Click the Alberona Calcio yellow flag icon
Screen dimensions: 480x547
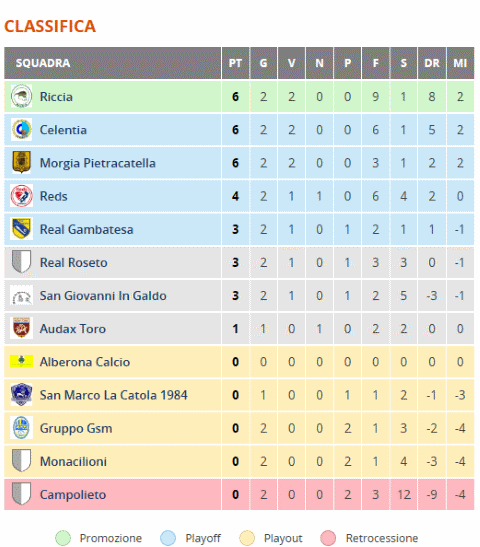(21, 361)
